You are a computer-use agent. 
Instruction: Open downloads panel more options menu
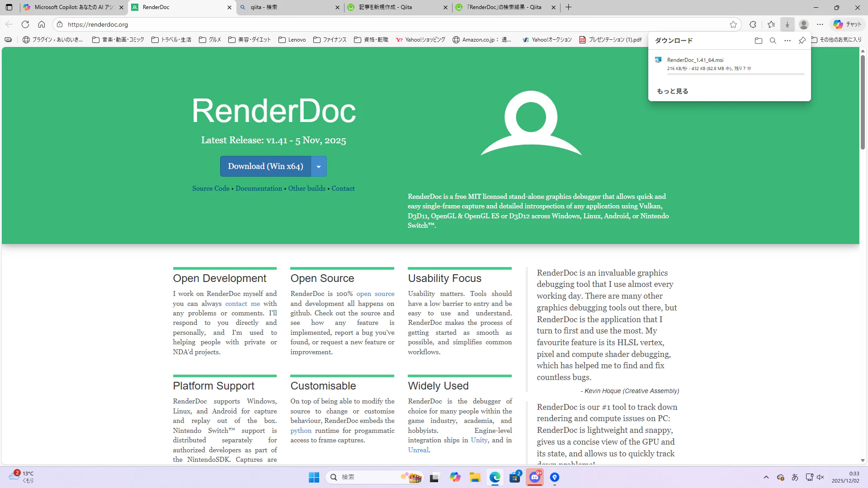coord(788,41)
